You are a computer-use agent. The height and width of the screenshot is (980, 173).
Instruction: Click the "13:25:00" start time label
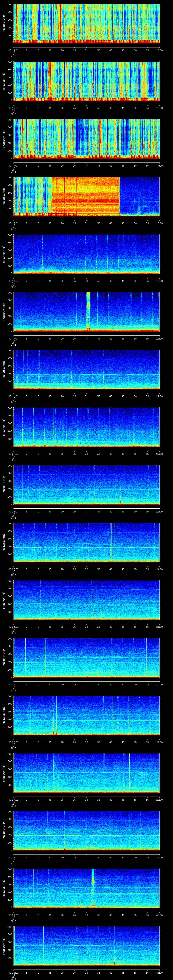coord(14,684)
